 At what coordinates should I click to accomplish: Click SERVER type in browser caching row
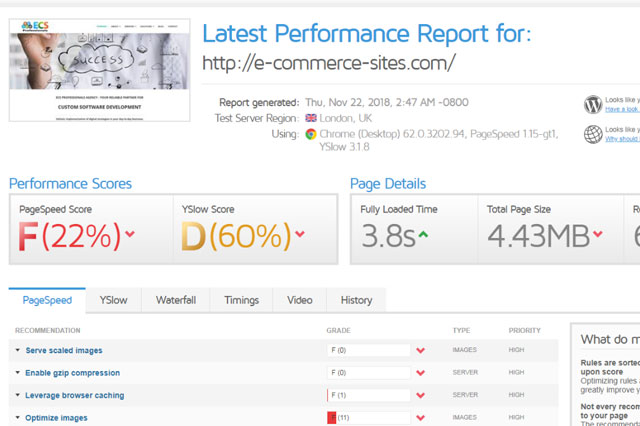(x=465, y=395)
